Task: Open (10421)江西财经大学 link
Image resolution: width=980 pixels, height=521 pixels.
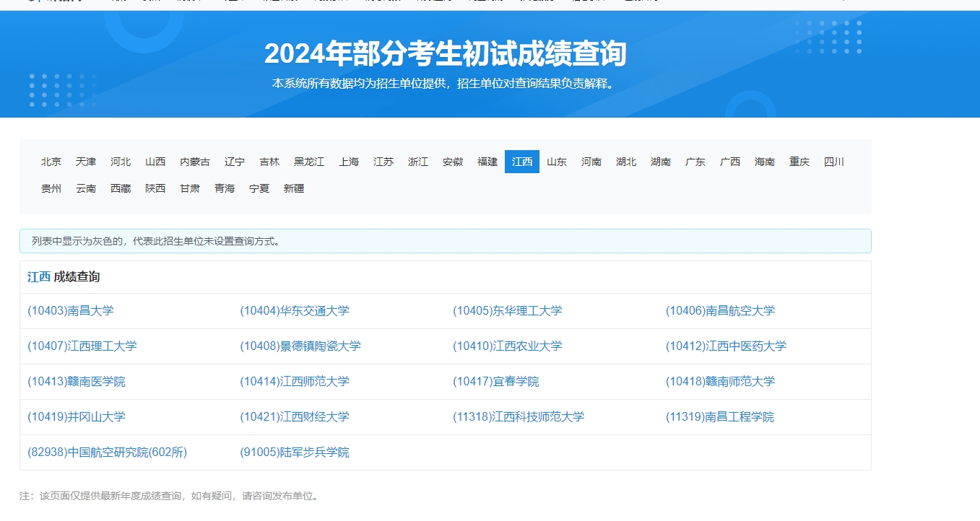Action: tap(295, 417)
